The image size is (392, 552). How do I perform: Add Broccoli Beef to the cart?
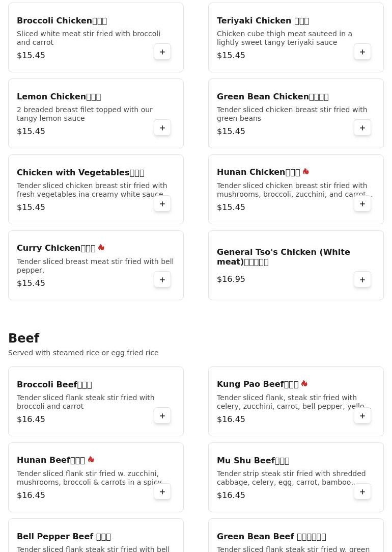click(x=162, y=416)
